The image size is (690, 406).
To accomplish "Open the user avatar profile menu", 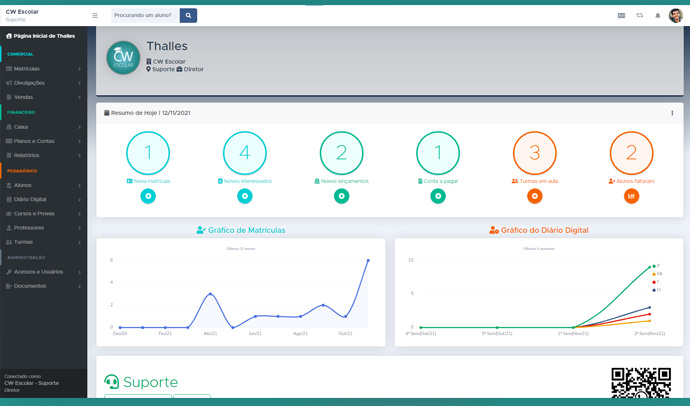I will (676, 15).
